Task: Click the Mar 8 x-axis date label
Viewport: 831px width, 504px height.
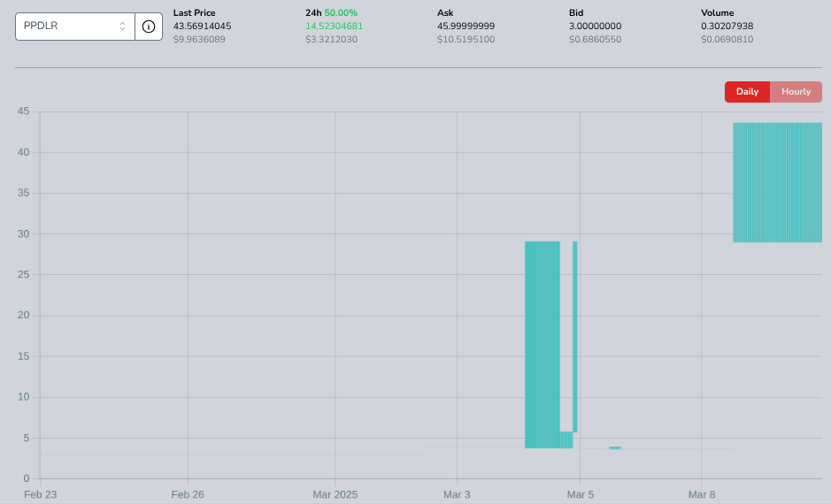Action: click(702, 494)
